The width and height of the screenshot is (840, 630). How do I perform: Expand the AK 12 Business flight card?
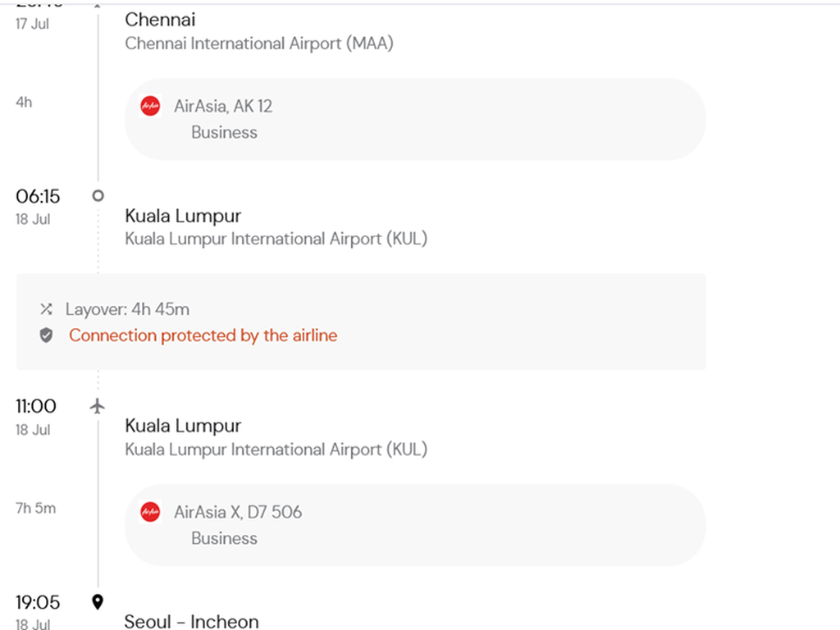(x=414, y=119)
